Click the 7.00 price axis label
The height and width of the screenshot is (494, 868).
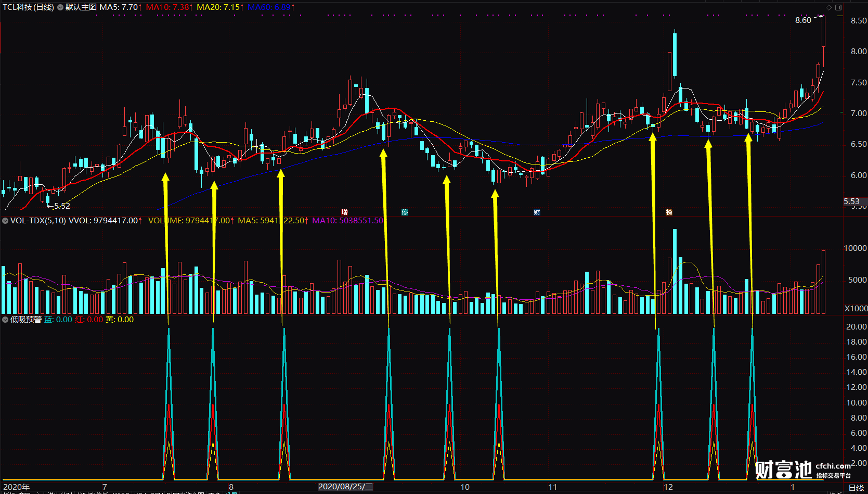pyautogui.click(x=859, y=113)
